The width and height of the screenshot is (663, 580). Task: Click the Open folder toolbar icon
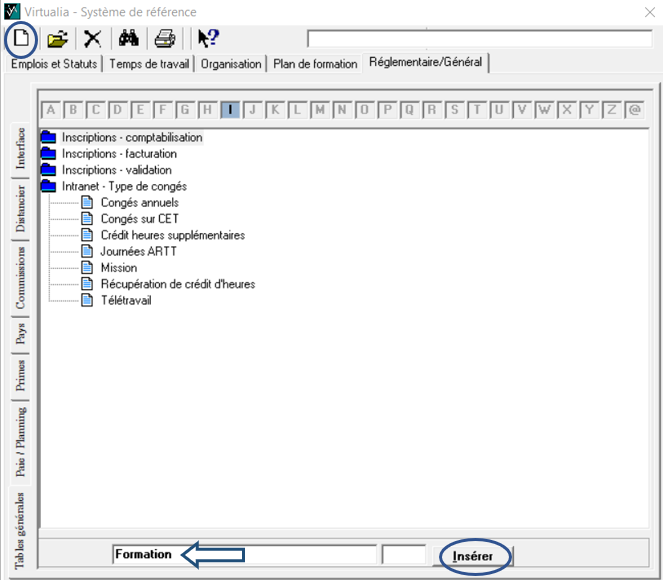pyautogui.click(x=58, y=39)
